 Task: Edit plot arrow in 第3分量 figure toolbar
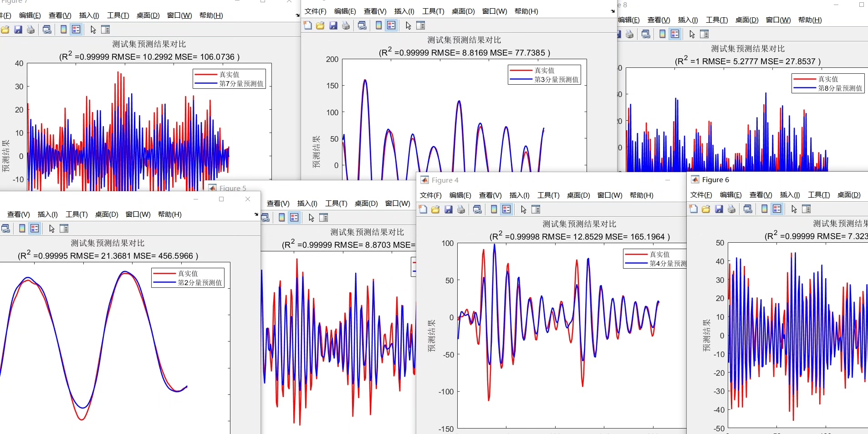pyautogui.click(x=408, y=26)
